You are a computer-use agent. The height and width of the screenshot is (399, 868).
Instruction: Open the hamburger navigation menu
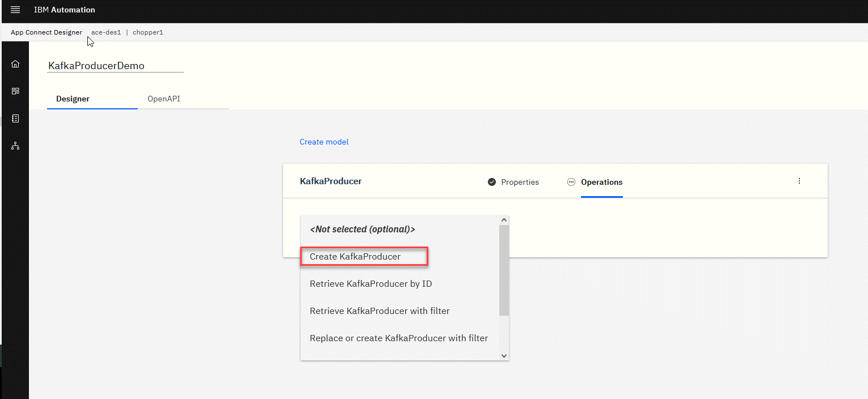point(15,10)
